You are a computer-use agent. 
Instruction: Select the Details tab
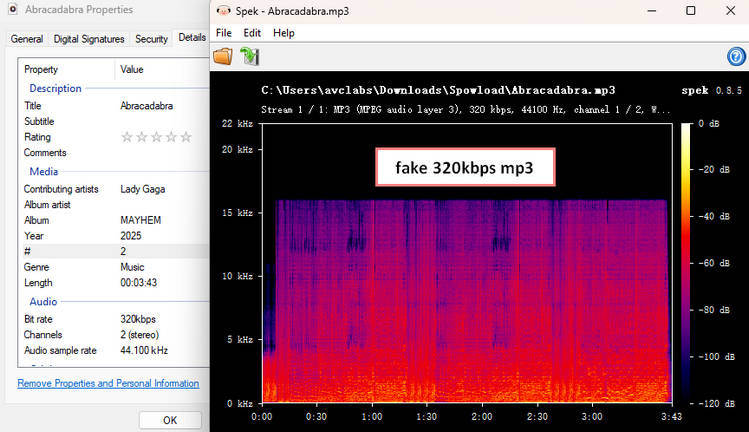[x=192, y=37]
